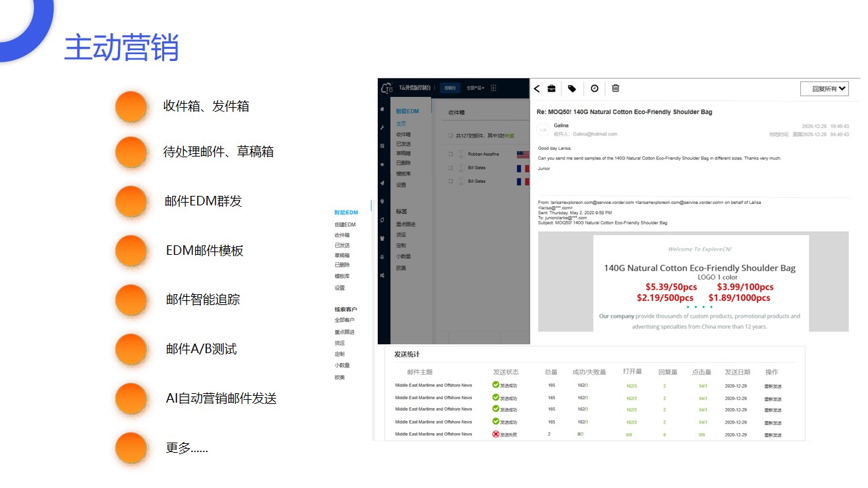The height and width of the screenshot is (488, 868).
Task: Click the plus icon next to 全部产品
Action: (493, 88)
